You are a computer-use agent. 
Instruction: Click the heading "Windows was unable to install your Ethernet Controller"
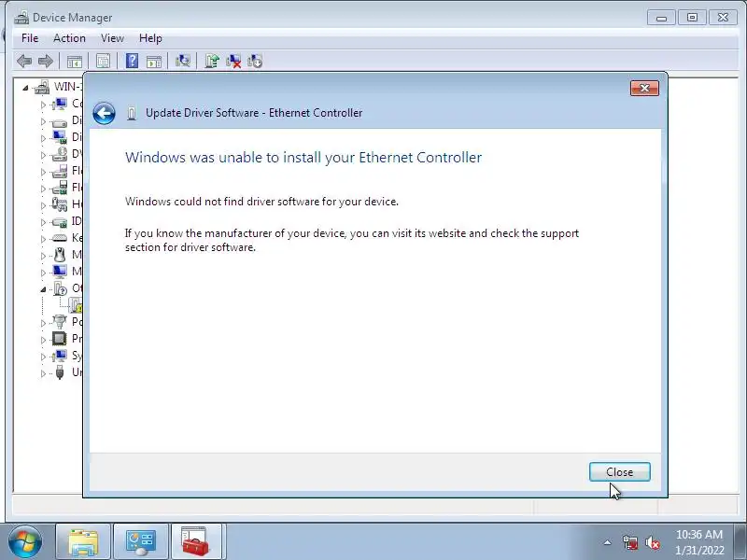point(303,157)
